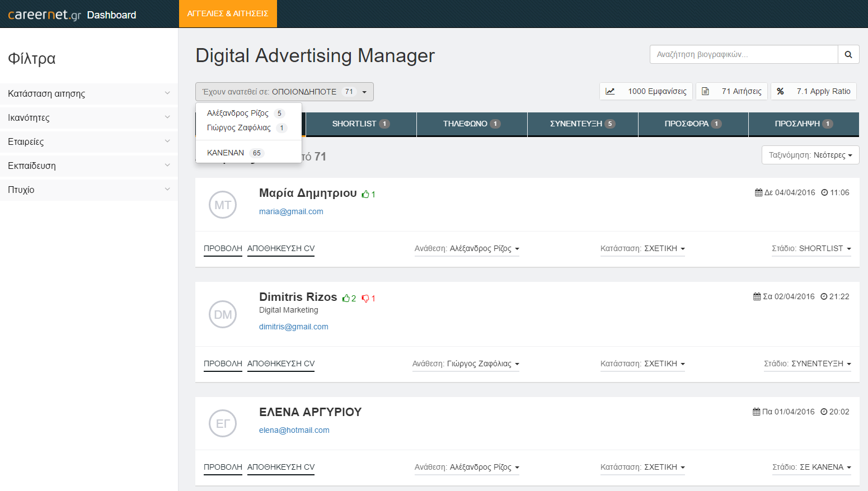868x491 pixels.
Task: Select Γιώργος Ζαφόλιας in the assignee menu
Action: [248, 128]
